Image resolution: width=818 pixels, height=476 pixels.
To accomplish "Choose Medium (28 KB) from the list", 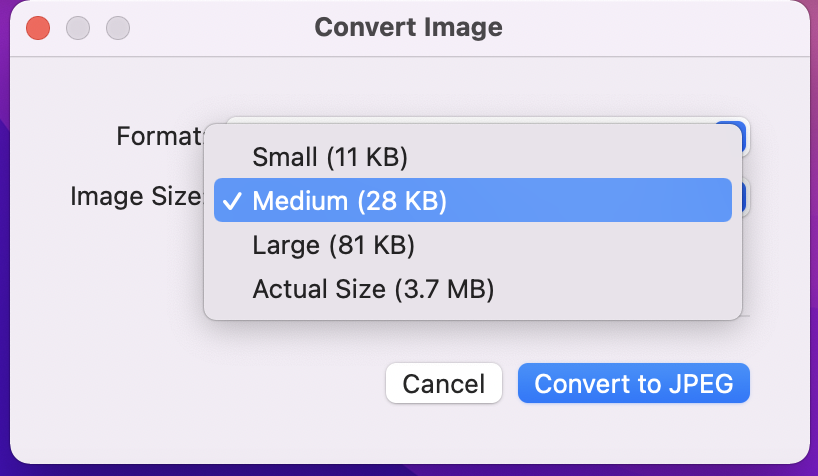I will [x=473, y=200].
